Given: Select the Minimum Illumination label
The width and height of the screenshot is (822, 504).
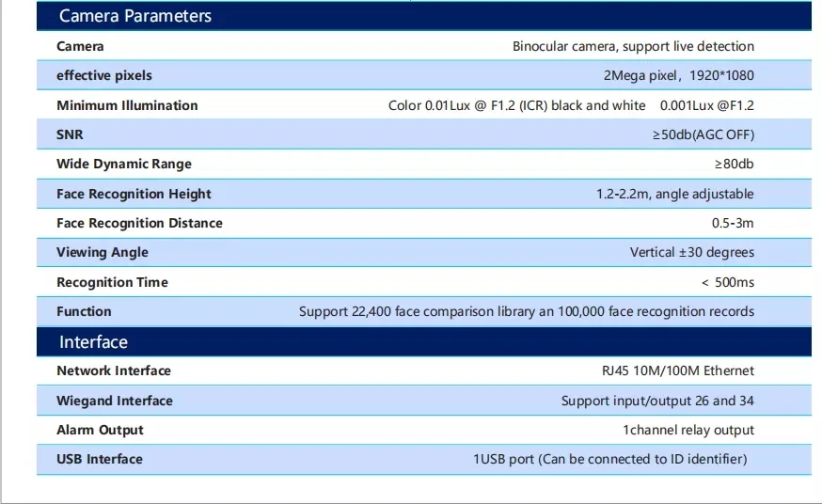Looking at the screenshot, I should click(x=127, y=105).
